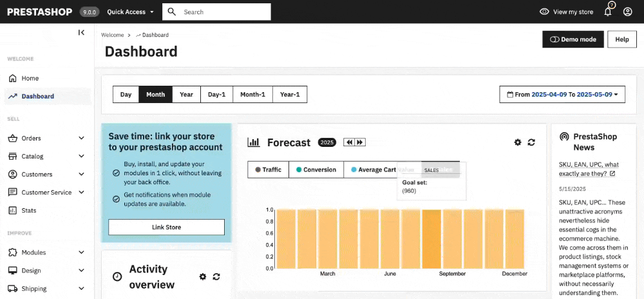Image resolution: width=644 pixels, height=299 pixels.
Task: Collapse the sidebar with the arrow icon
Action: (81, 32)
